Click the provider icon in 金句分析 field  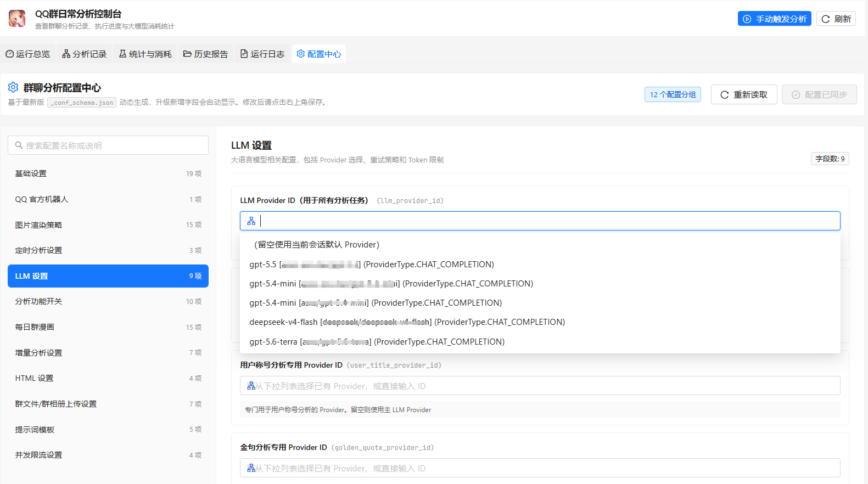tap(251, 468)
